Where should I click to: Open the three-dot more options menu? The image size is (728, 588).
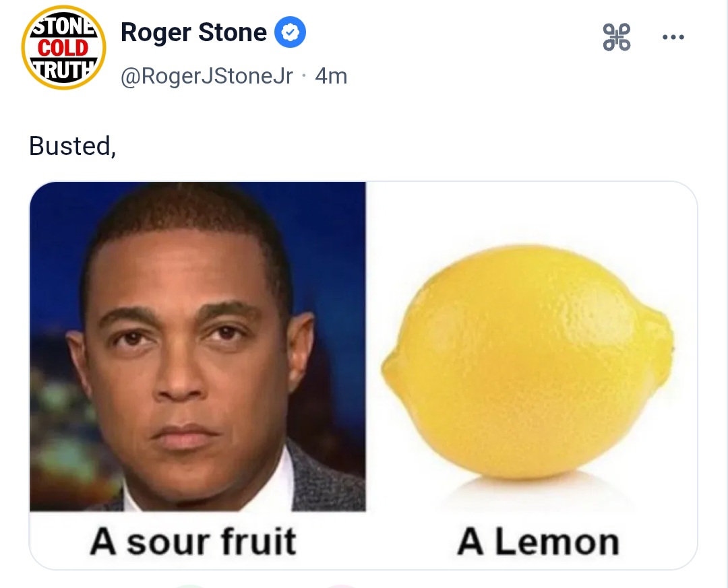pos(673,37)
